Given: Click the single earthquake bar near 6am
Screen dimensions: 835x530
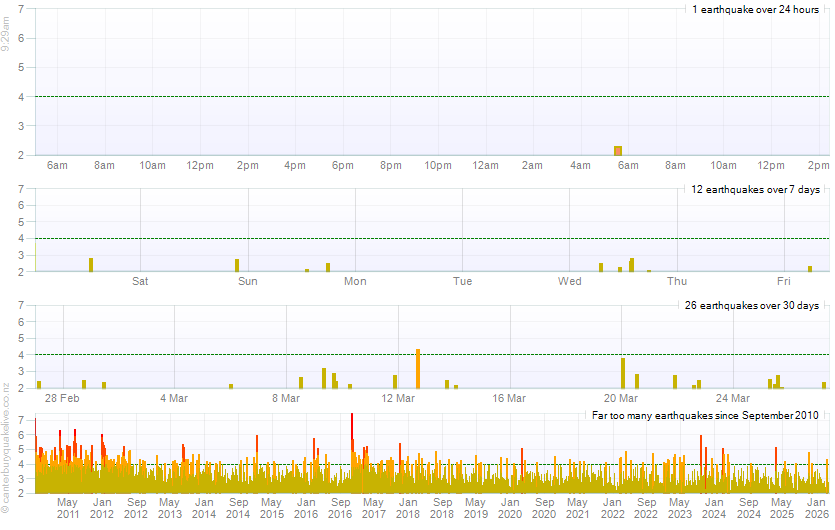Looking at the screenshot, I should [x=618, y=150].
